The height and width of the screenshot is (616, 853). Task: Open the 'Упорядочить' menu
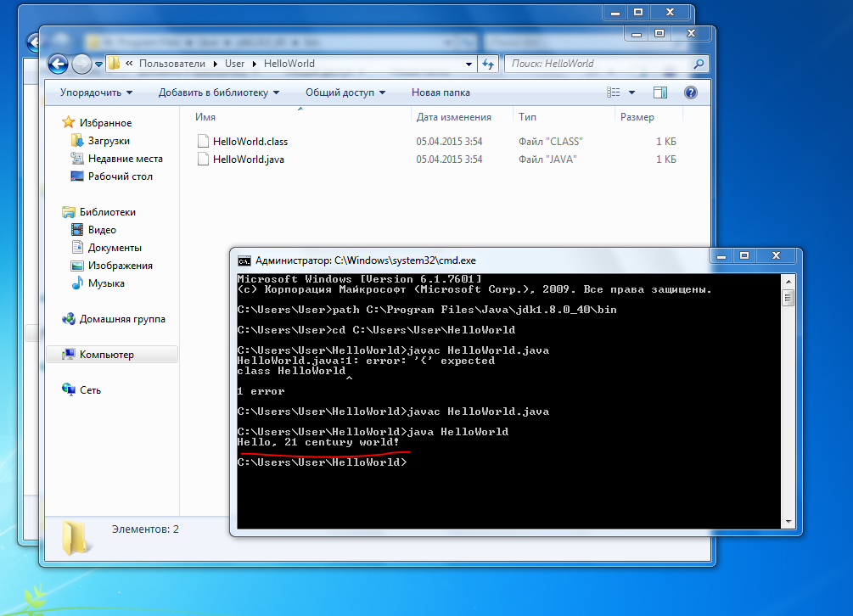pyautogui.click(x=96, y=92)
